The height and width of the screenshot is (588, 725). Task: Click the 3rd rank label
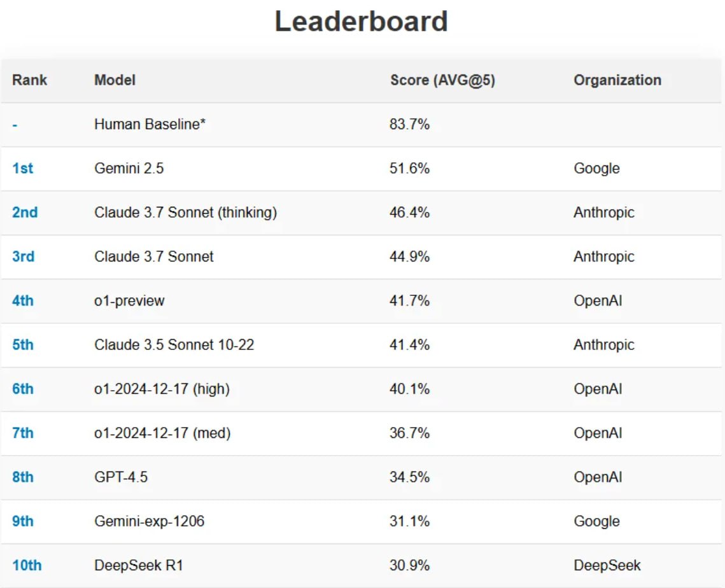coord(24,256)
